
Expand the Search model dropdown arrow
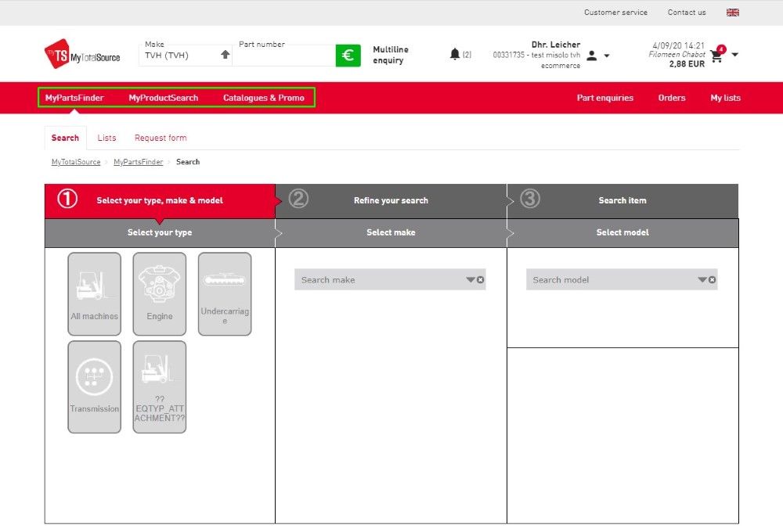[x=702, y=280]
